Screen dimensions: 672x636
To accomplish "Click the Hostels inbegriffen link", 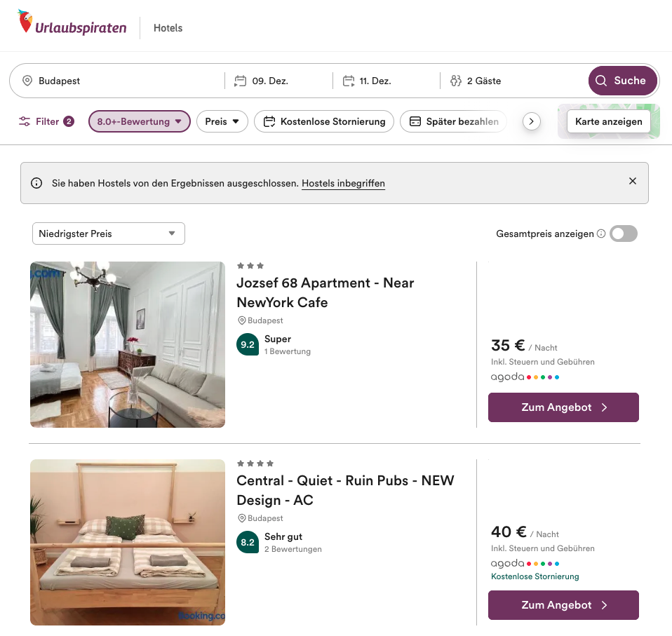I will (343, 183).
